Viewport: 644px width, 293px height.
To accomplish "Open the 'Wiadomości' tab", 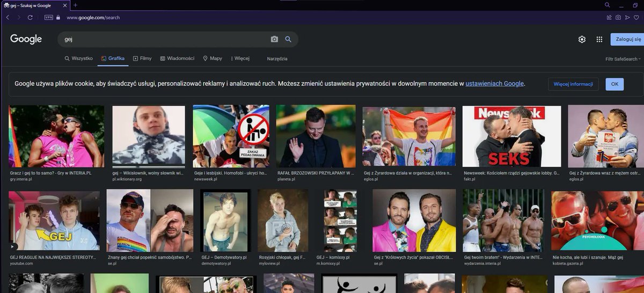I will coord(177,58).
